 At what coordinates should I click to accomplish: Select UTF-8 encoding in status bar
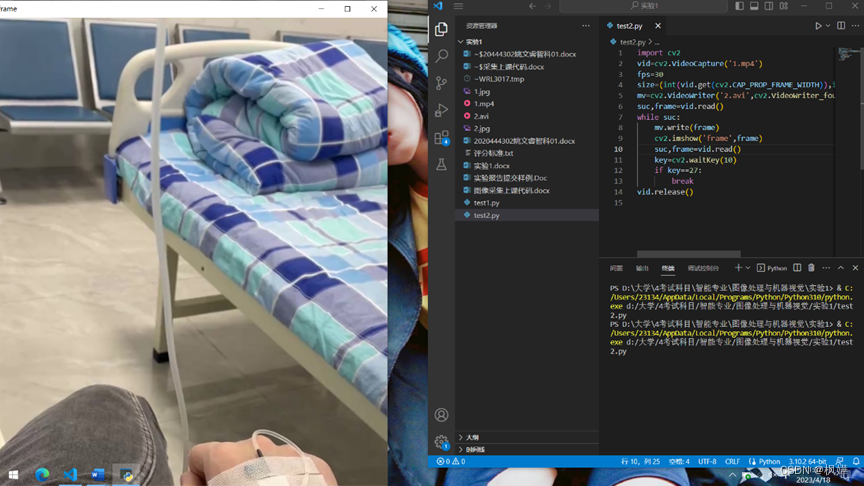pos(707,462)
